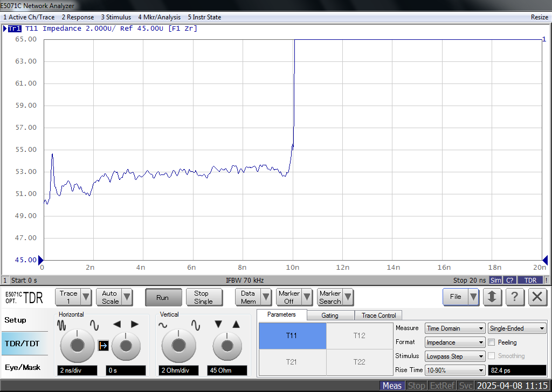Screen dimensions: 552x392
Task: Click the help question mark icon
Action: [515, 297]
